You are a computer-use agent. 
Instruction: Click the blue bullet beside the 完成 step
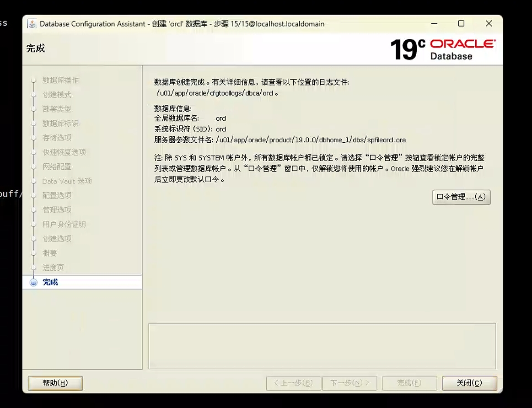33,282
